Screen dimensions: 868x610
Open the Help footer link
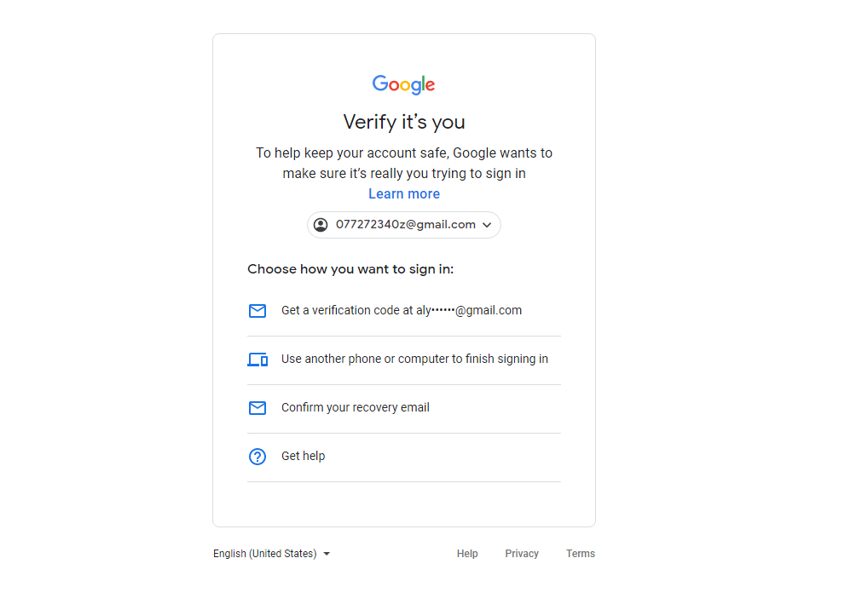click(467, 554)
